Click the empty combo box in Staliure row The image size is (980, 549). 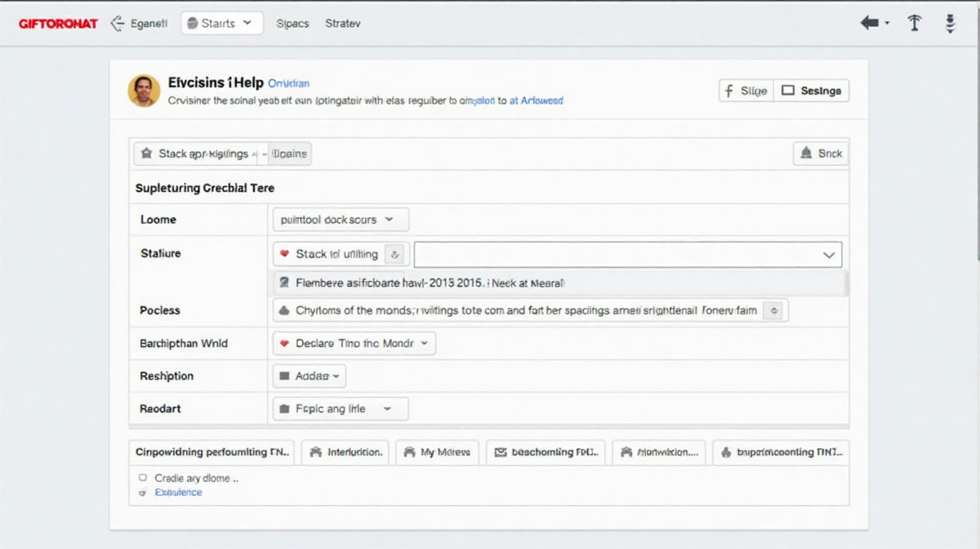(627, 255)
